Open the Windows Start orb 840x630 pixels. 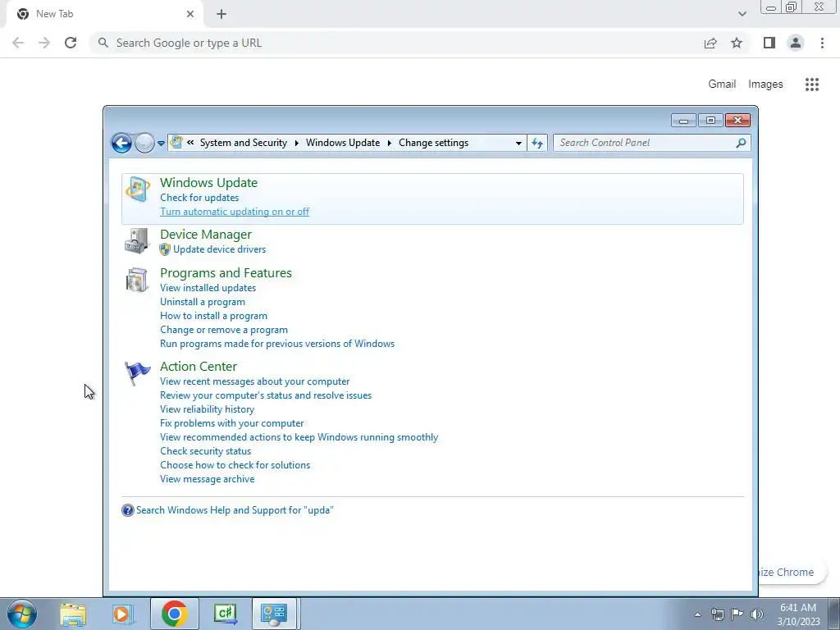click(22, 614)
